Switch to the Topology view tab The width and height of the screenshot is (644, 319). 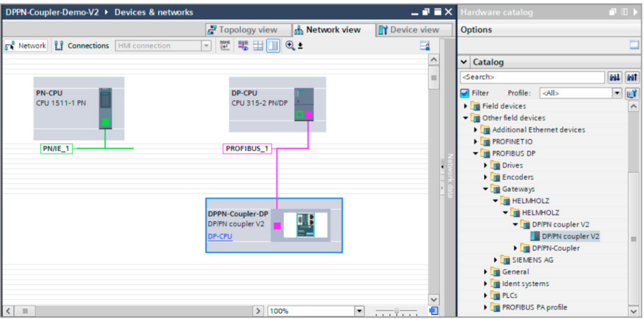[x=242, y=30]
